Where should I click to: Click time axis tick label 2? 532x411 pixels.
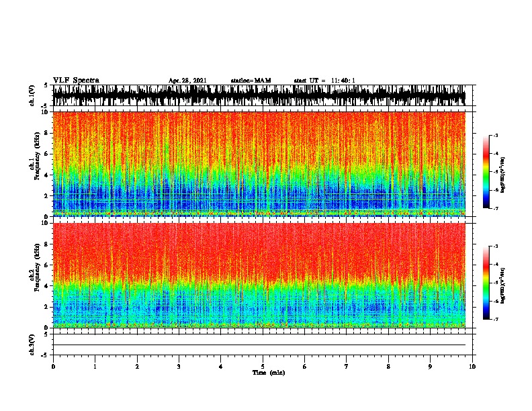pyautogui.click(x=137, y=367)
